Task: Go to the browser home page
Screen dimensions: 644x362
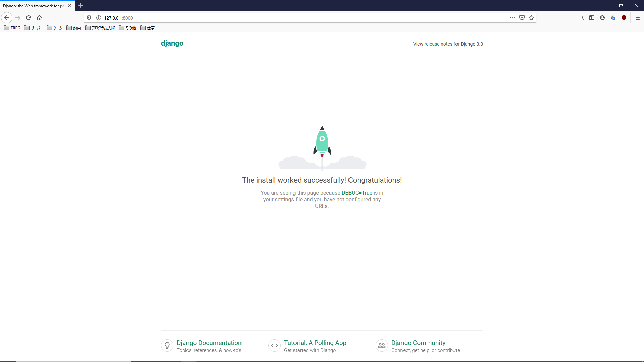Action: [x=39, y=18]
